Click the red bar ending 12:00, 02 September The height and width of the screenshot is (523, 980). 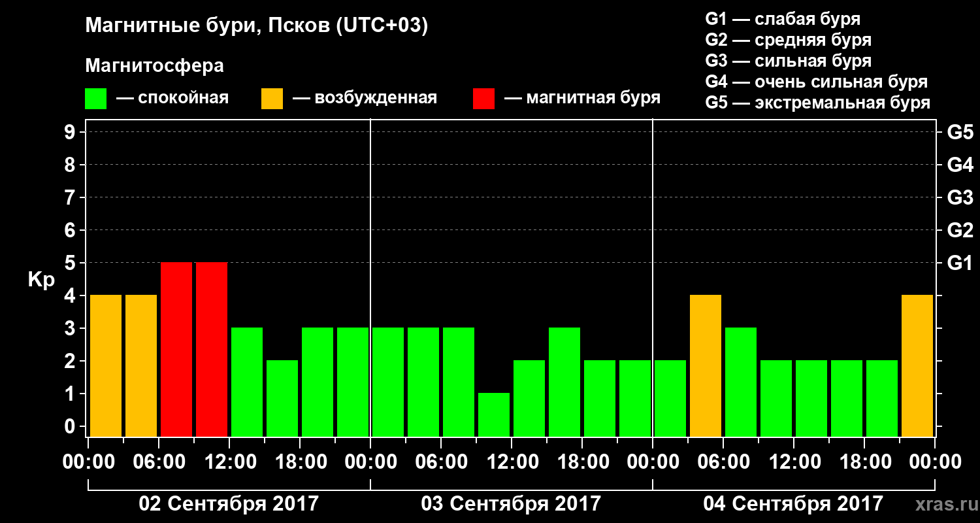coord(212,349)
